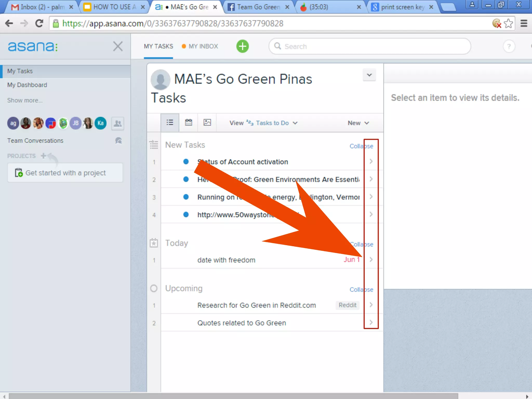532x399 pixels.
Task: Toggle blue dot on 50waystohelp link task
Action: 186,215
